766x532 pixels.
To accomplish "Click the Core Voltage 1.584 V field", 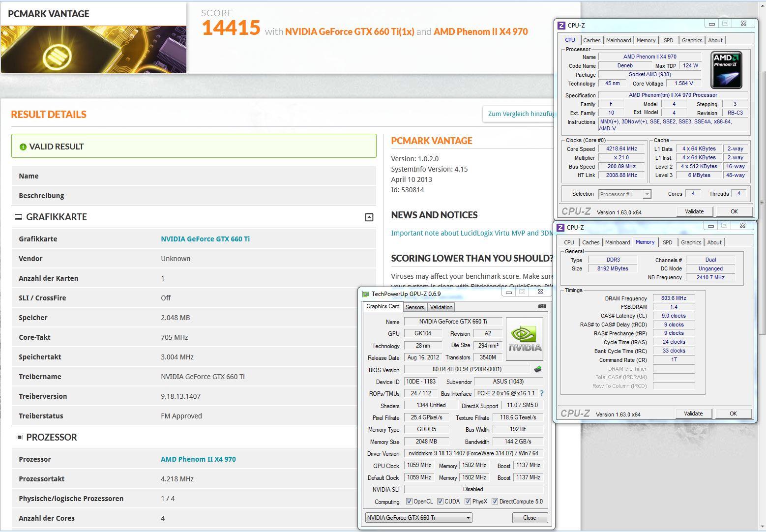I will tap(684, 83).
